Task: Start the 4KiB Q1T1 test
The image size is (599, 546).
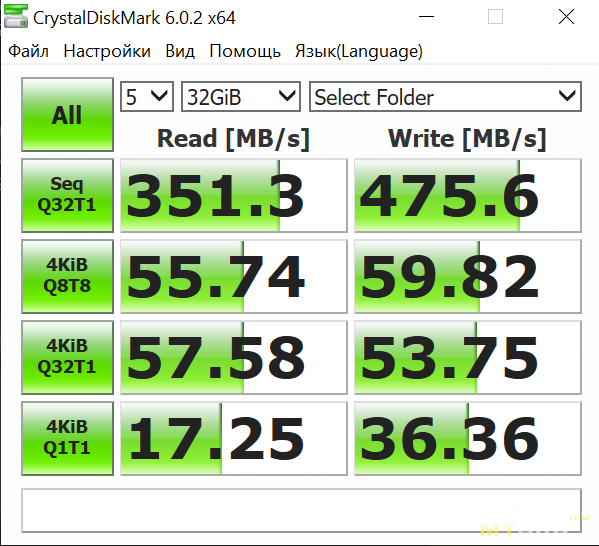Action: click(67, 438)
